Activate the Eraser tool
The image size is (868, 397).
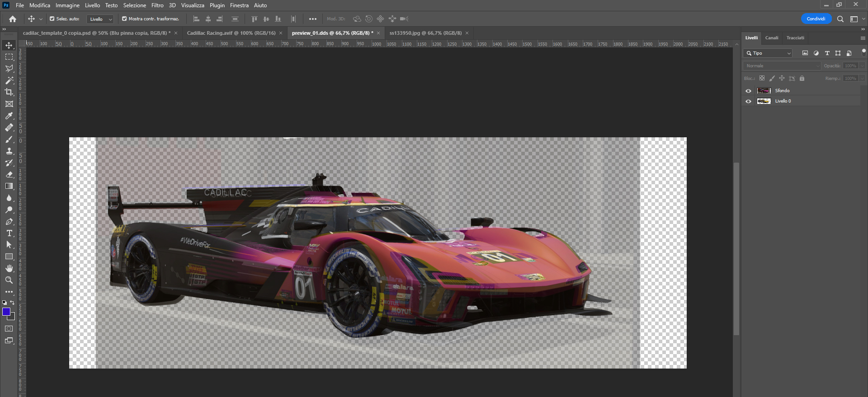coord(9,175)
